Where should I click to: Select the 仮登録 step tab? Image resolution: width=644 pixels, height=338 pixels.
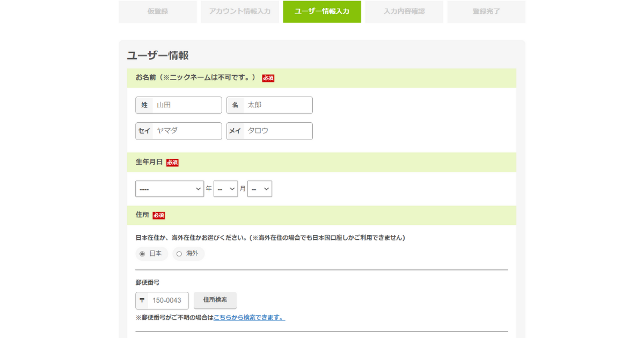[x=158, y=11]
